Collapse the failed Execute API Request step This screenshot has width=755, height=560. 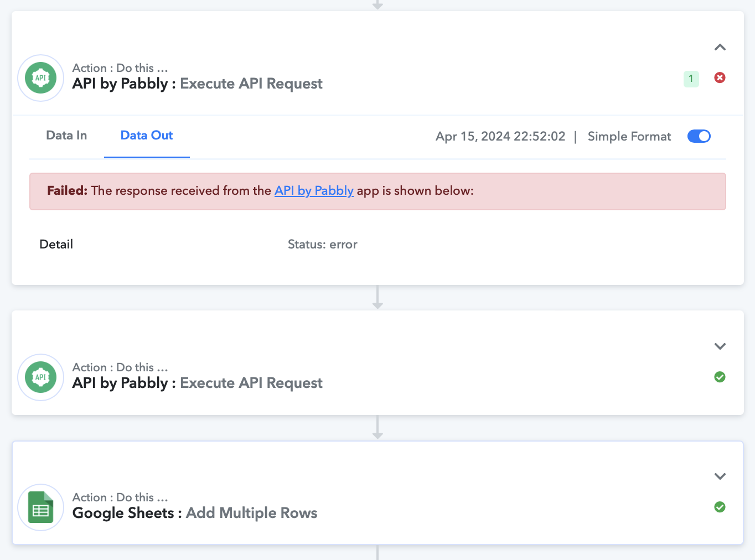click(x=720, y=48)
